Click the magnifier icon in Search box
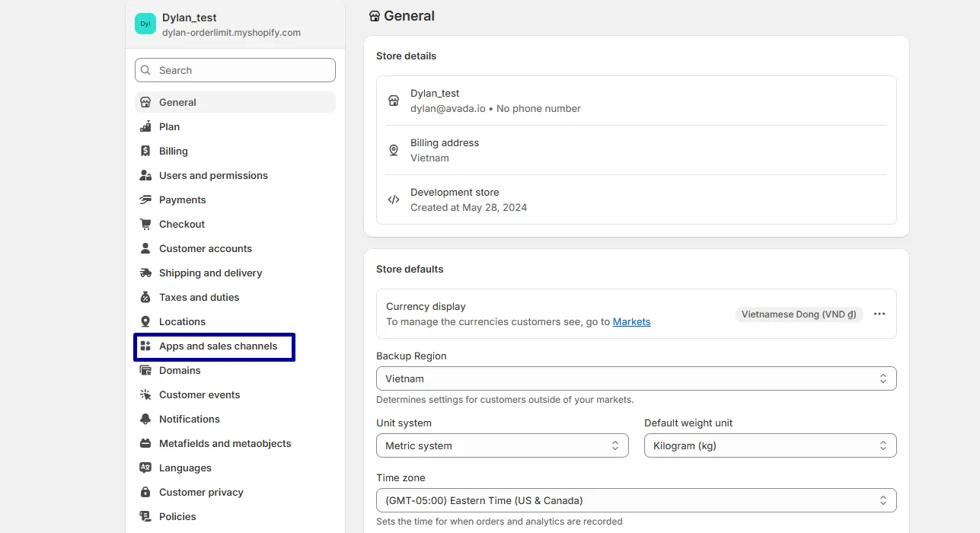Viewport: 980px width, 533px height. (146, 70)
